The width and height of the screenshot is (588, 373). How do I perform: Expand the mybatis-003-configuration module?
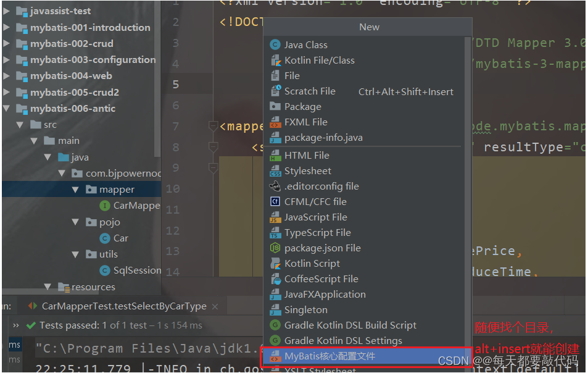click(x=6, y=60)
